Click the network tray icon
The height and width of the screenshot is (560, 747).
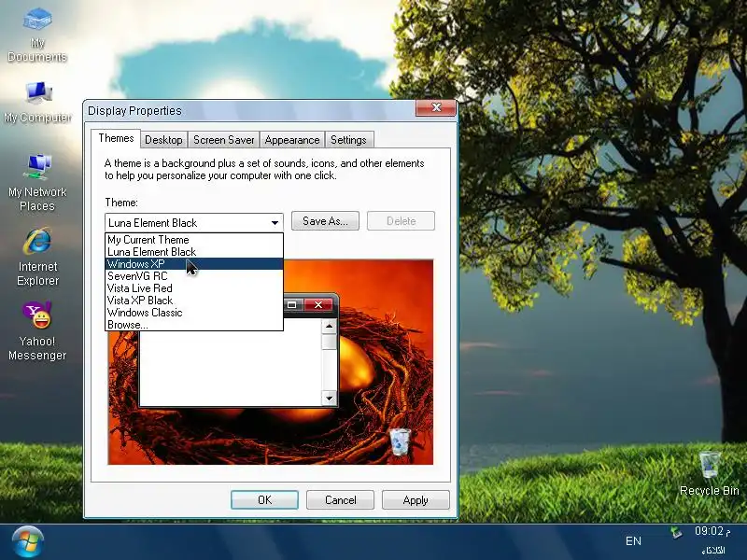click(676, 532)
